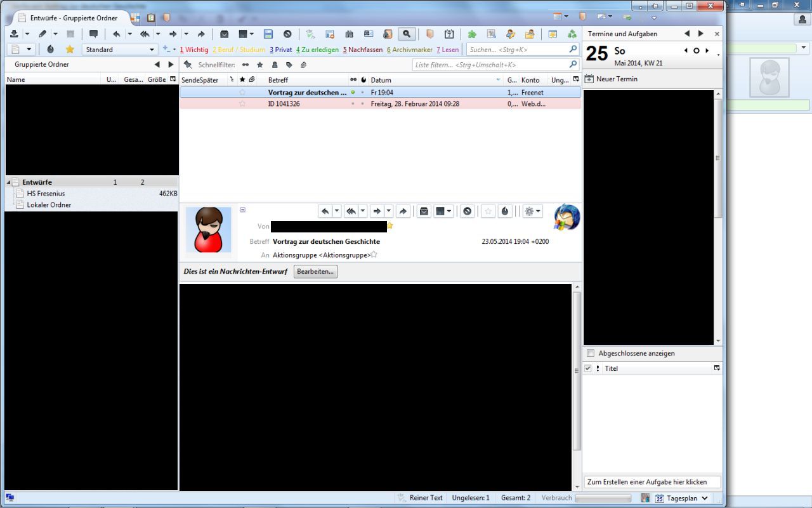This screenshot has height=508, width=812.
Task: Click the save floppy disk toolbar icon
Action: tap(268, 34)
